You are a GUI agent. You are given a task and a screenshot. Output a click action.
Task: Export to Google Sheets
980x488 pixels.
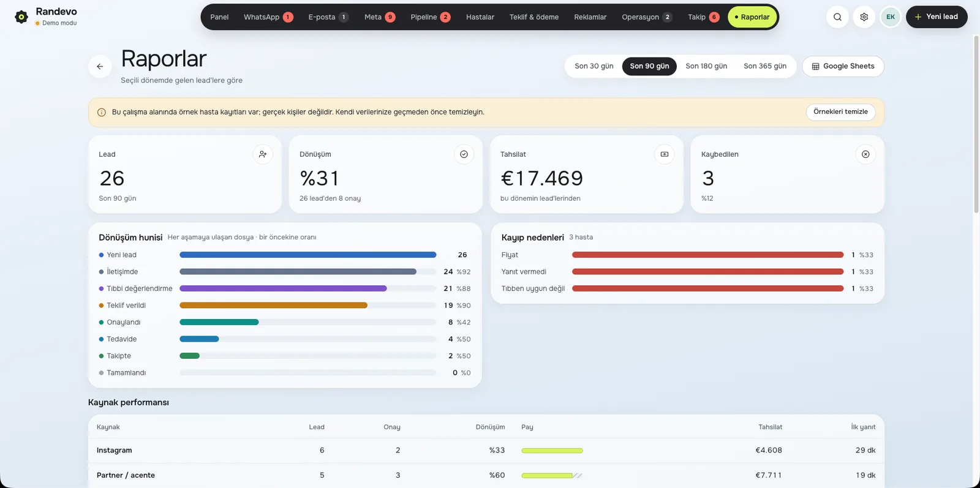(x=843, y=66)
